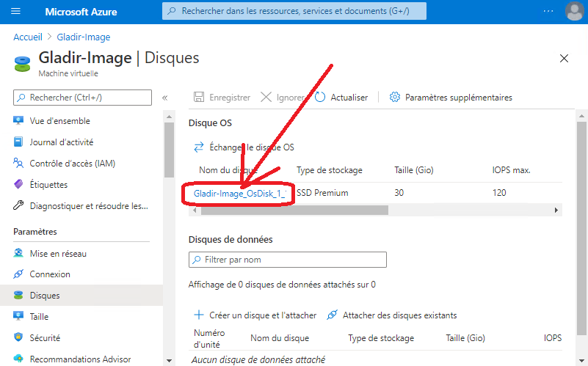Click the Mise en réseau icon
Screen dimensions: 588x366
[18, 253]
